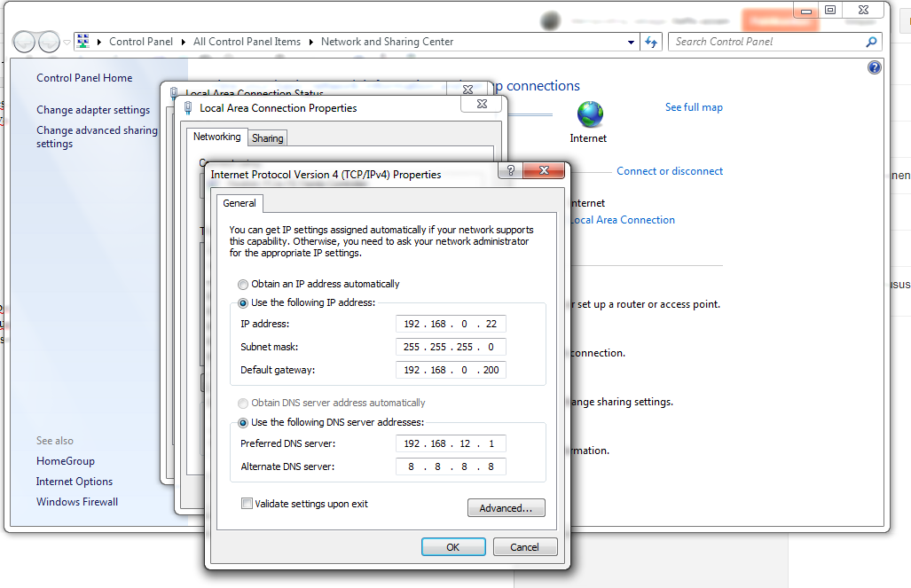Click the Help question mark icon in Control Panel
The height and width of the screenshot is (588, 911).
click(x=875, y=67)
